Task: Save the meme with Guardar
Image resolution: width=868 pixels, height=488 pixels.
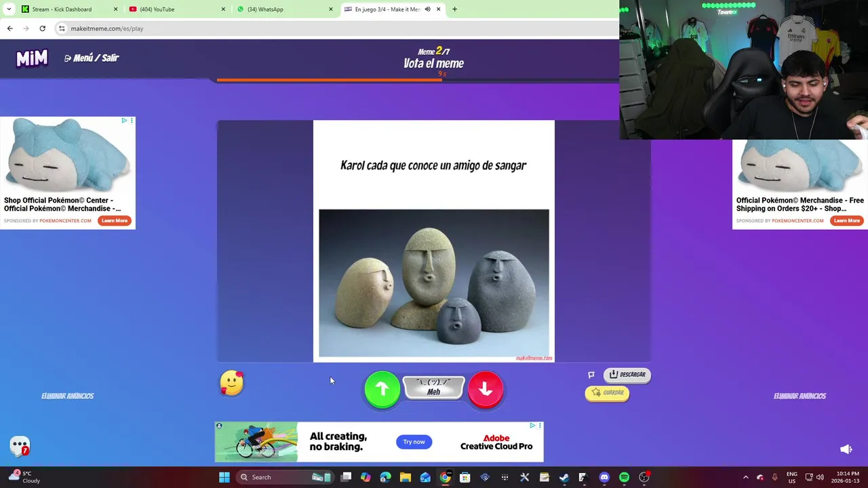Action: point(607,392)
